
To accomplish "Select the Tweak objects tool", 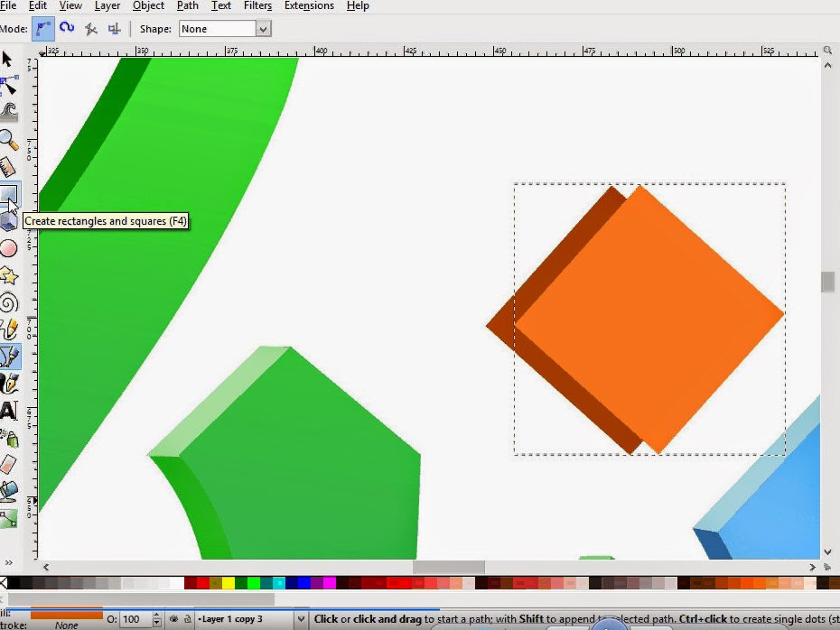I will [x=8, y=112].
